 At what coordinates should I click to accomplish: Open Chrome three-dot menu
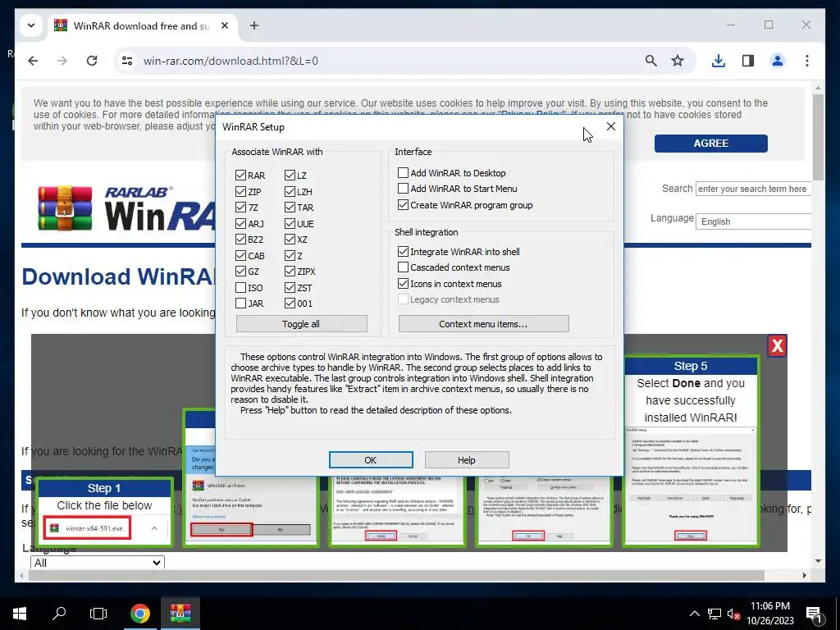point(807,61)
